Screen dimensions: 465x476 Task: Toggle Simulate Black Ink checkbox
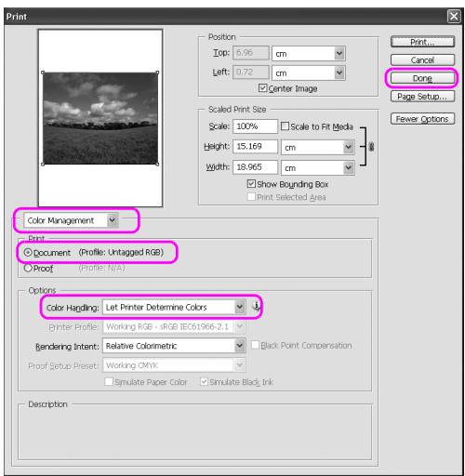(x=204, y=381)
